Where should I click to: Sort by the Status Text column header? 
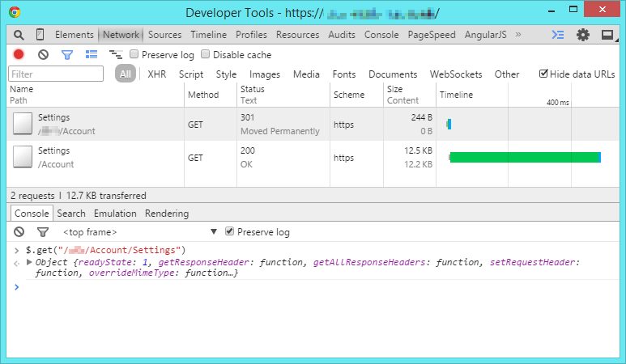[283, 95]
